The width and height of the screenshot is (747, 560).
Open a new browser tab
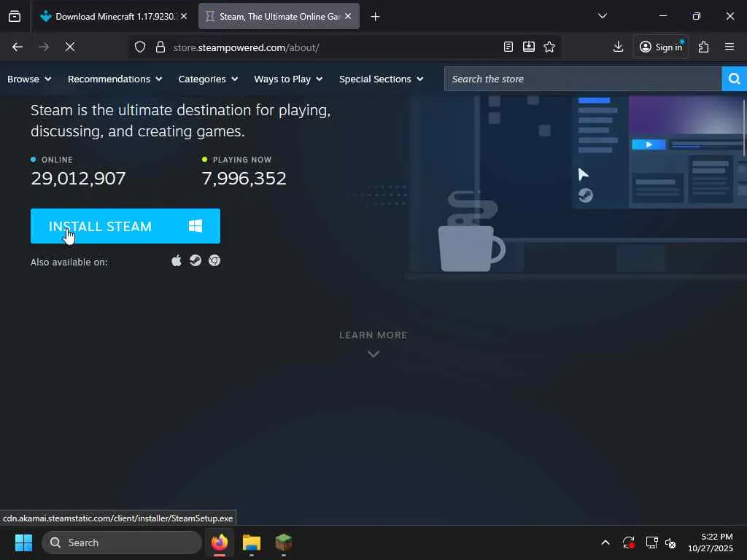[376, 17]
